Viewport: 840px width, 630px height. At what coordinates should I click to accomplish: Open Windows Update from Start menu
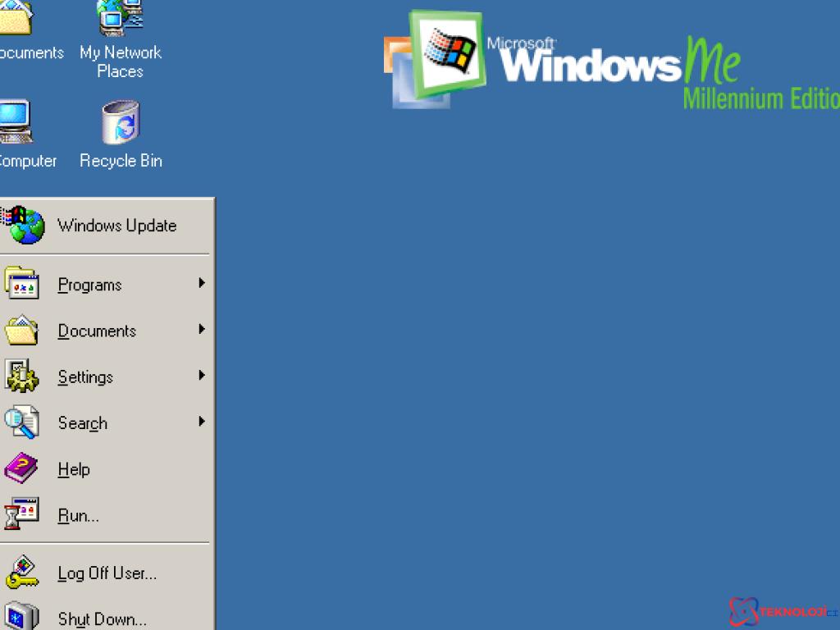[117, 225]
